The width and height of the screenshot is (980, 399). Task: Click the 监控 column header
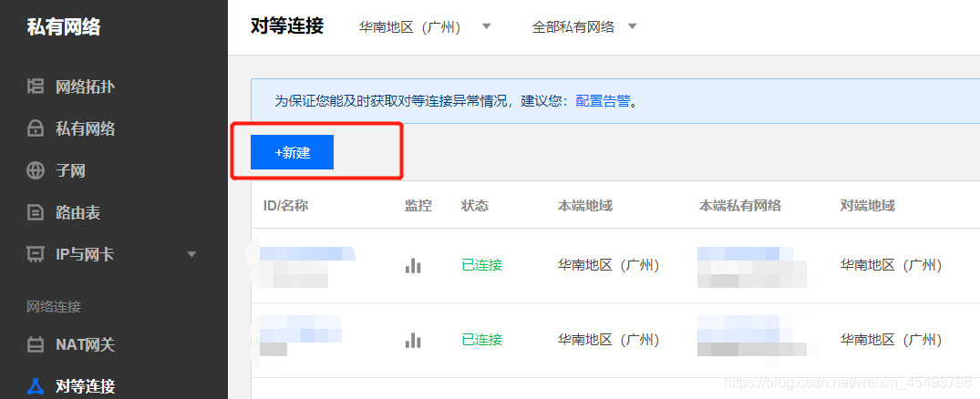click(x=418, y=206)
